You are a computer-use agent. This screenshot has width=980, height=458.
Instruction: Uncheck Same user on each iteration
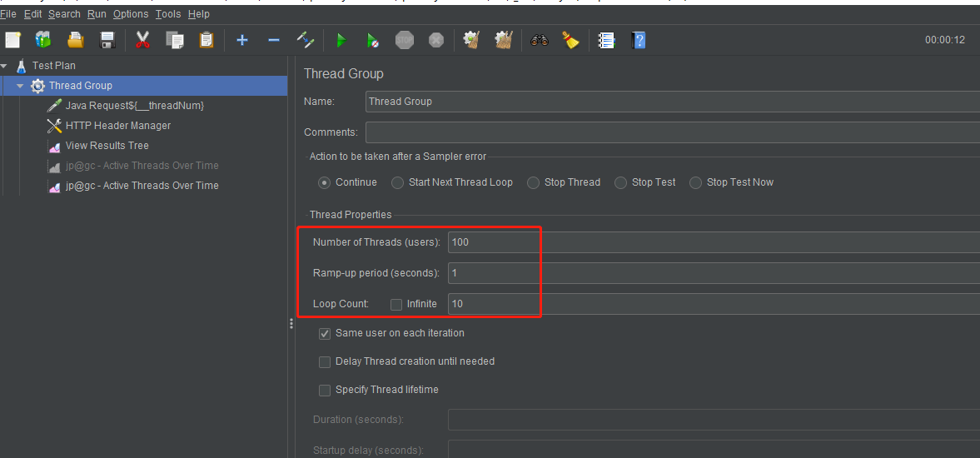[325, 333]
